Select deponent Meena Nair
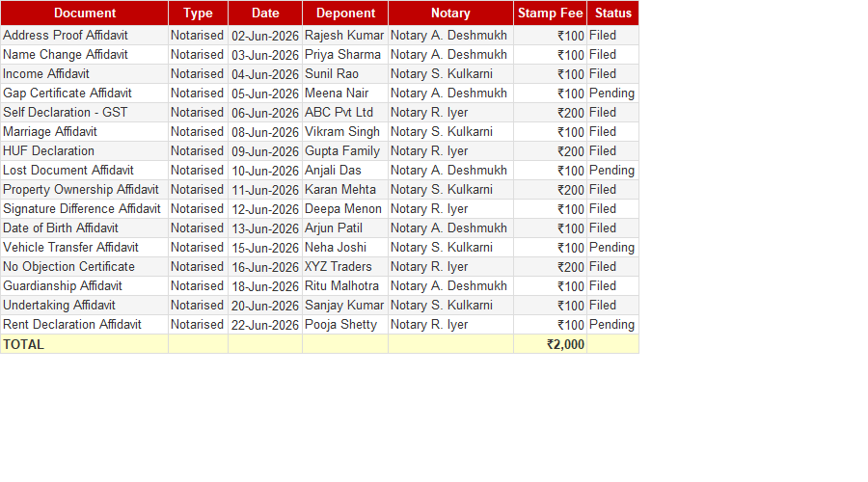Viewport: 868px width, 482px height. tap(345, 93)
